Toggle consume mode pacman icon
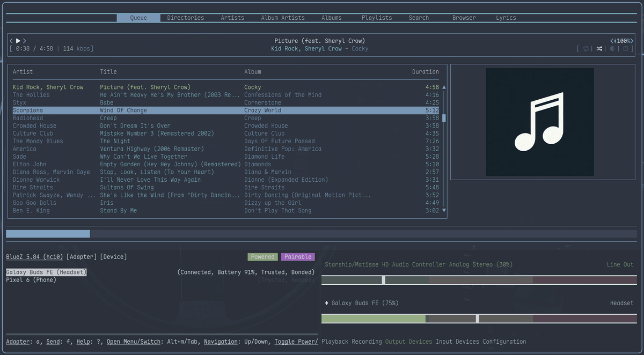Screen dimensions: 644x355 coord(612,49)
